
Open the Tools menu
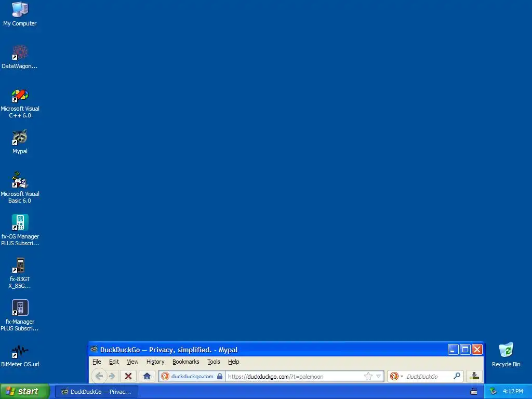click(214, 362)
